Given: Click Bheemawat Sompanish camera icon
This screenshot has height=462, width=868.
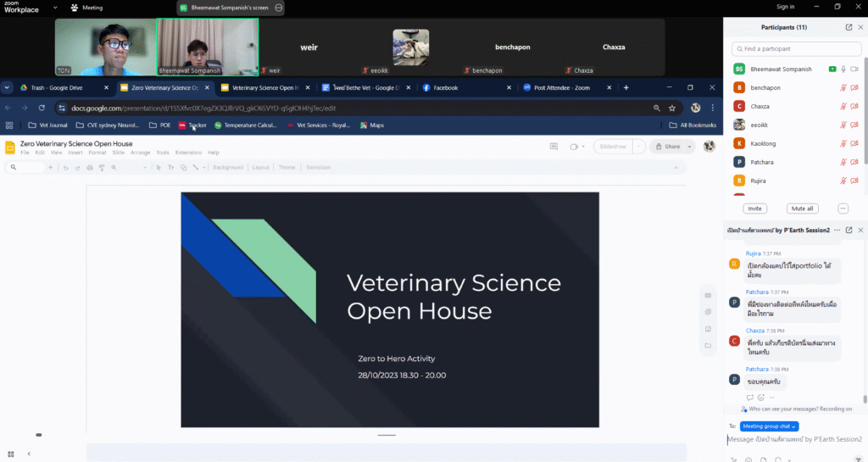Looking at the screenshot, I should (x=854, y=70).
